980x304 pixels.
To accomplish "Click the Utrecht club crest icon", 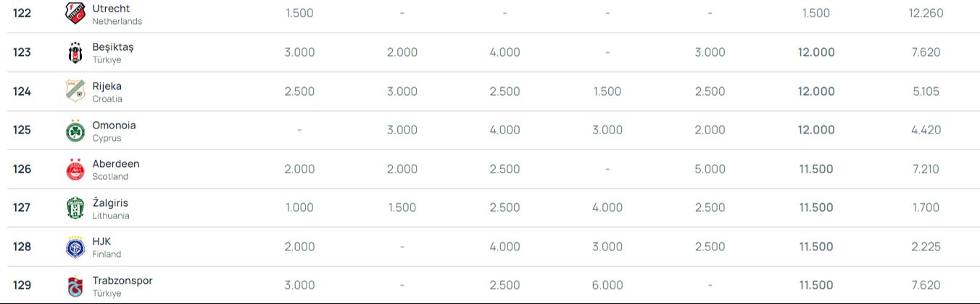I will click(75, 13).
